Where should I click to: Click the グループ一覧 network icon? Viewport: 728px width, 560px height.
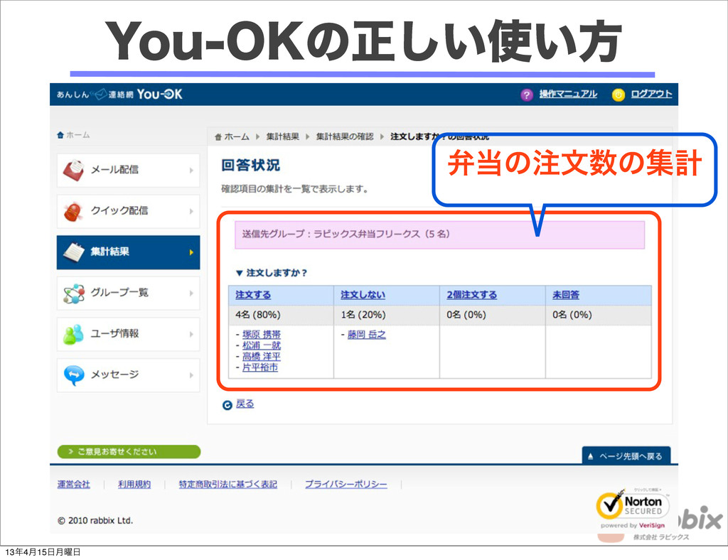74,294
